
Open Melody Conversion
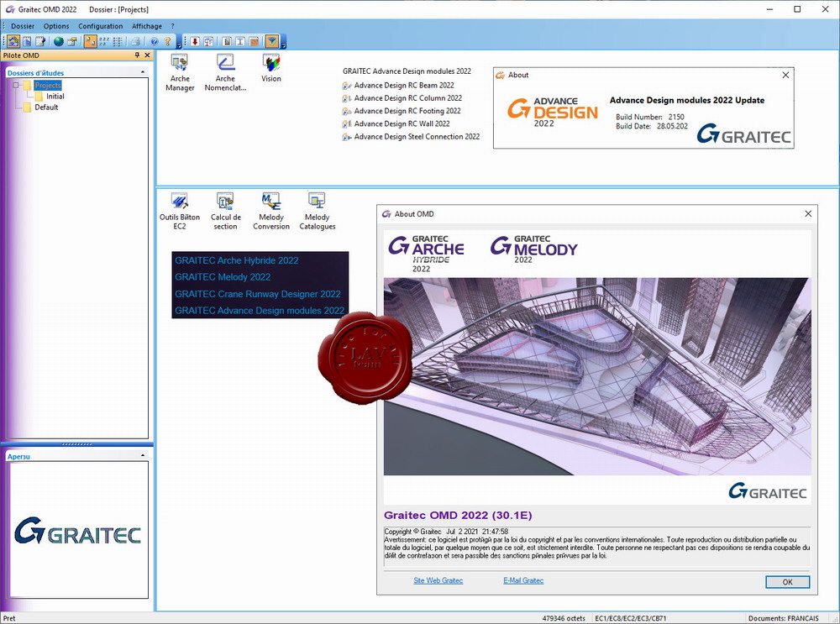click(x=271, y=212)
